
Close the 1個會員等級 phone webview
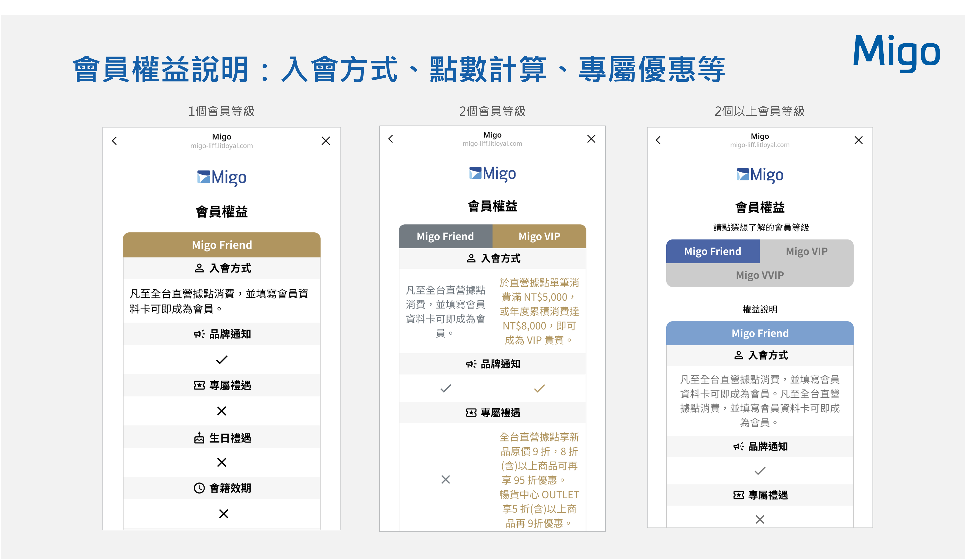point(326,141)
